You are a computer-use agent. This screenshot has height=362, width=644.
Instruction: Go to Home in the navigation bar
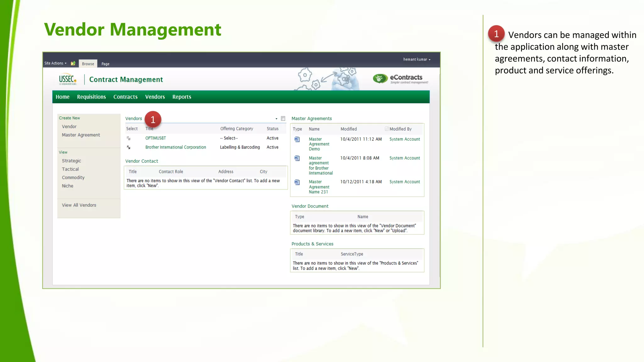coord(63,97)
